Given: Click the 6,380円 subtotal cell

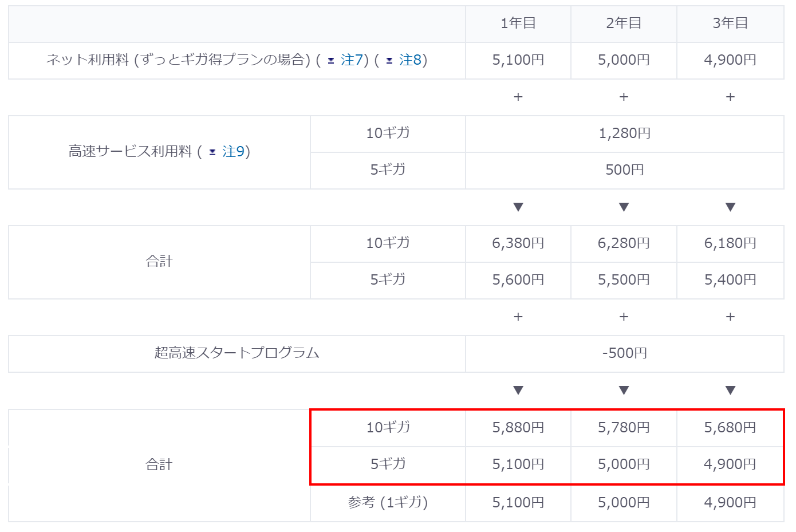Looking at the screenshot, I should pos(518,243).
